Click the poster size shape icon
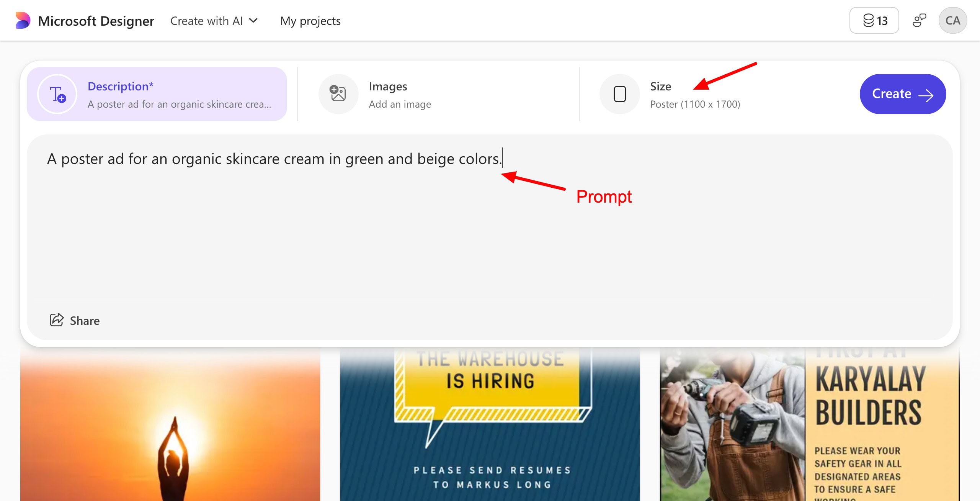This screenshot has height=501, width=980. click(x=619, y=94)
